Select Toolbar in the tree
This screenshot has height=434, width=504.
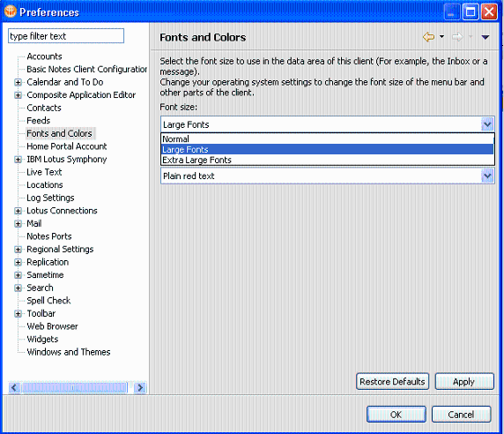click(x=41, y=314)
